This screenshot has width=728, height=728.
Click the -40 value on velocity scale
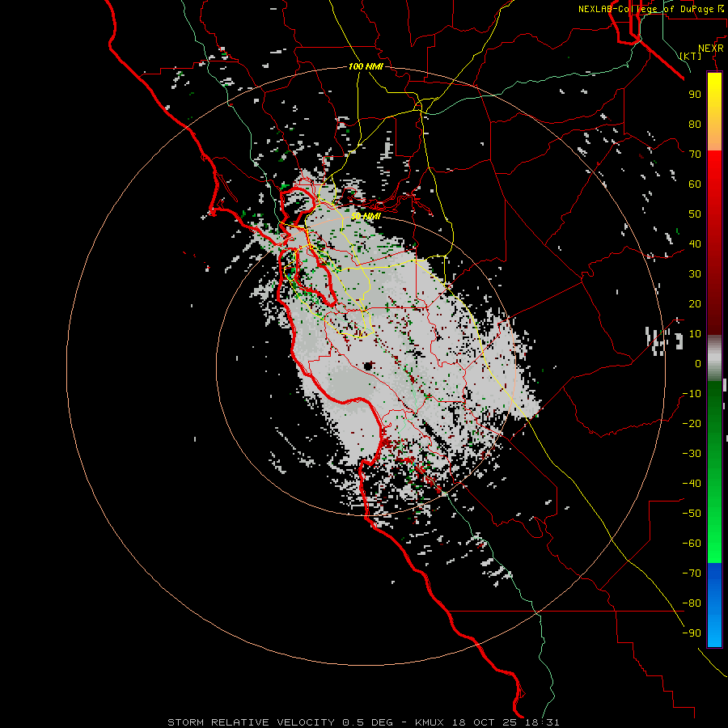pyautogui.click(x=692, y=484)
